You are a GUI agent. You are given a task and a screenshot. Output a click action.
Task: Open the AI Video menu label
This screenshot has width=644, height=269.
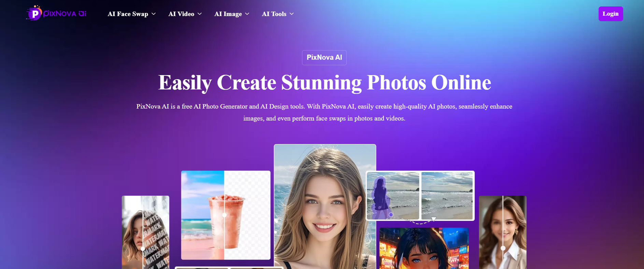click(x=181, y=14)
